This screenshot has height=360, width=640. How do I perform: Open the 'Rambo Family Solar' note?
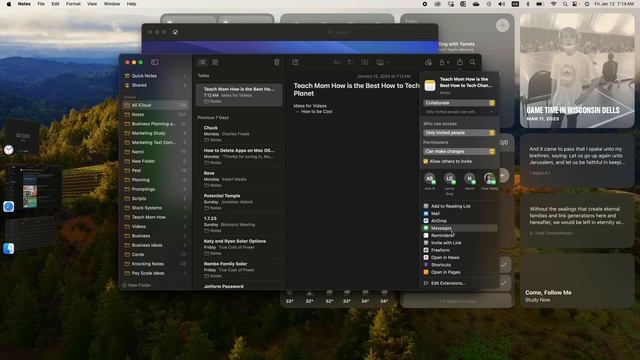(x=239, y=270)
